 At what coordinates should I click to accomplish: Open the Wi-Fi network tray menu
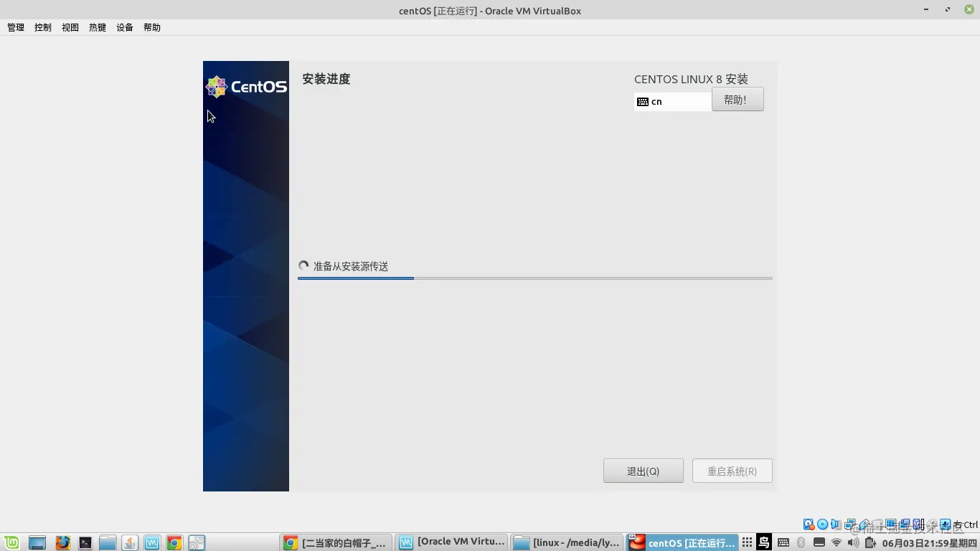pyautogui.click(x=837, y=542)
